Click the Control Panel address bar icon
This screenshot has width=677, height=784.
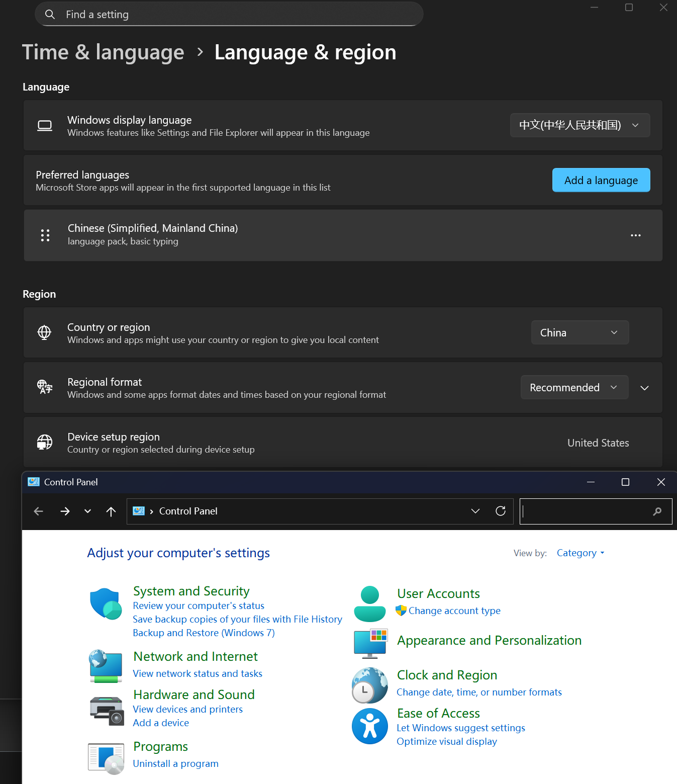139,511
